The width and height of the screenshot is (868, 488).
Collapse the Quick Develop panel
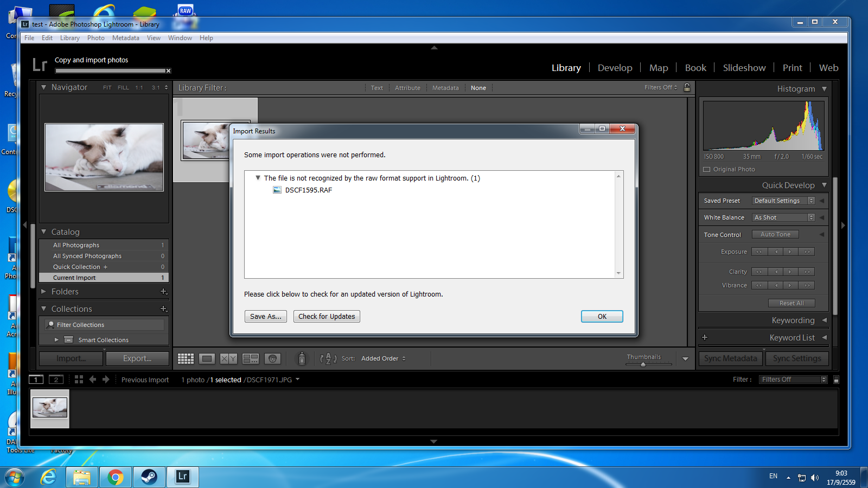(x=824, y=185)
